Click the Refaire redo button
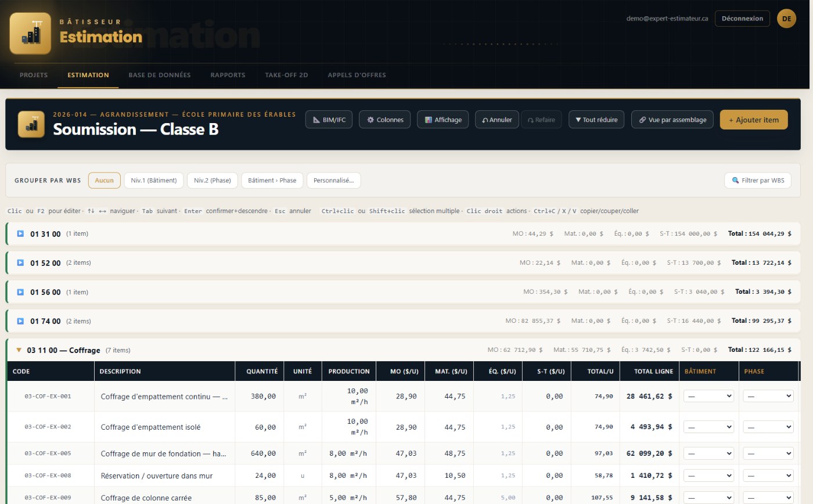 click(x=541, y=120)
